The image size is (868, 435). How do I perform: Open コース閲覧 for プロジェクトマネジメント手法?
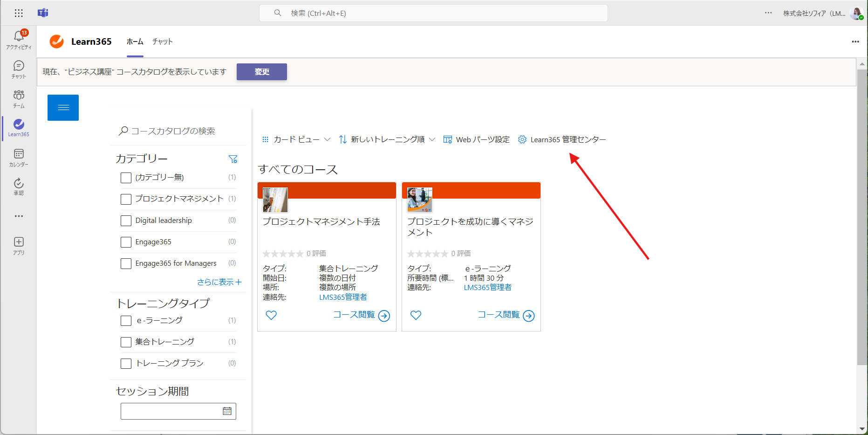click(362, 315)
